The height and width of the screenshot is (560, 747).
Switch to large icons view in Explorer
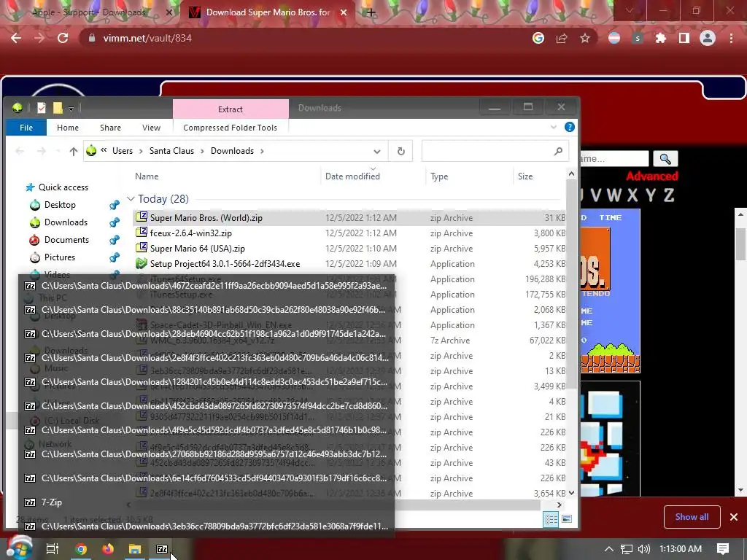tap(567, 519)
